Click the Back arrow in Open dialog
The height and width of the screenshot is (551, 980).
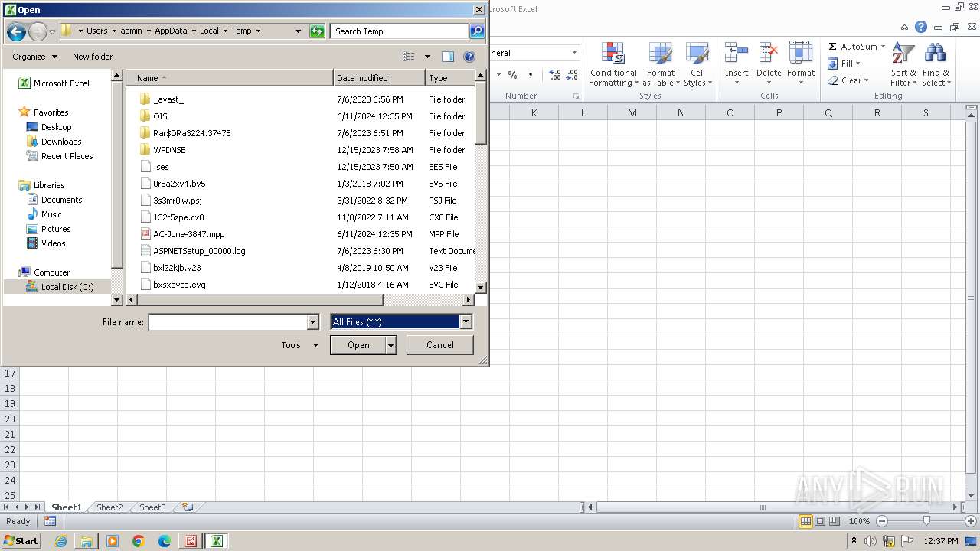point(16,31)
